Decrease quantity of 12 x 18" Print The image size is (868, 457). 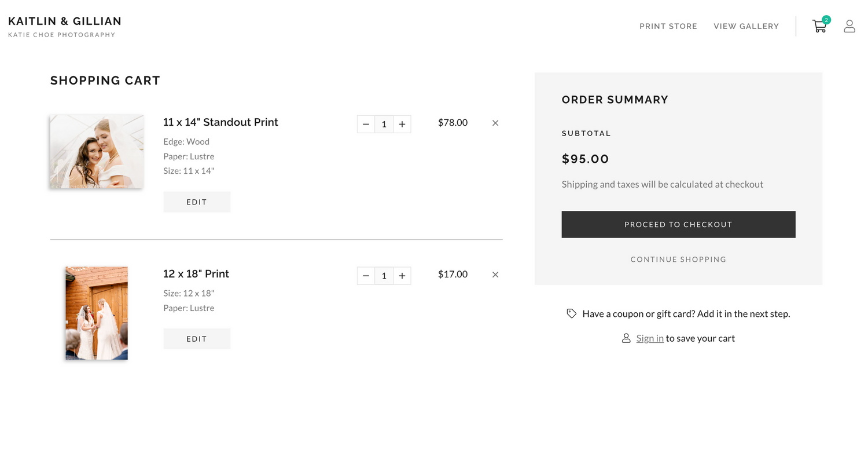366,276
